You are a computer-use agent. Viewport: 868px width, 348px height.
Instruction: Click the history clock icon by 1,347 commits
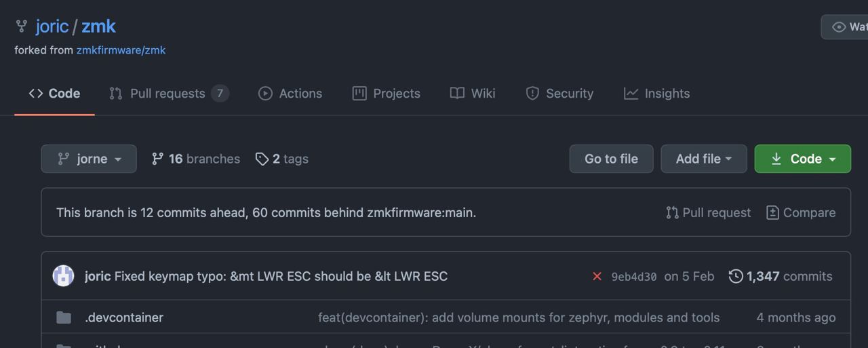click(x=736, y=276)
